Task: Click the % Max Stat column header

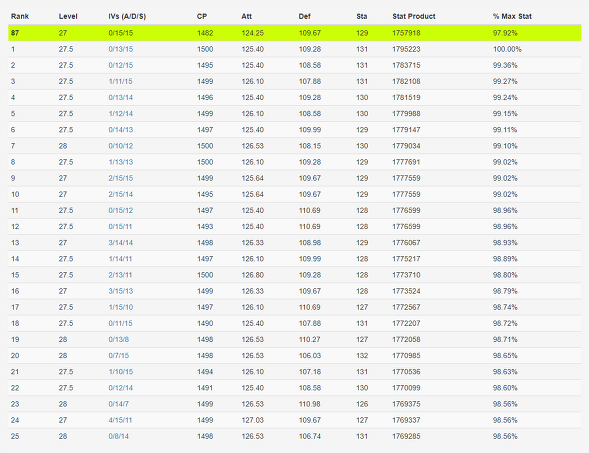Action: [512, 17]
